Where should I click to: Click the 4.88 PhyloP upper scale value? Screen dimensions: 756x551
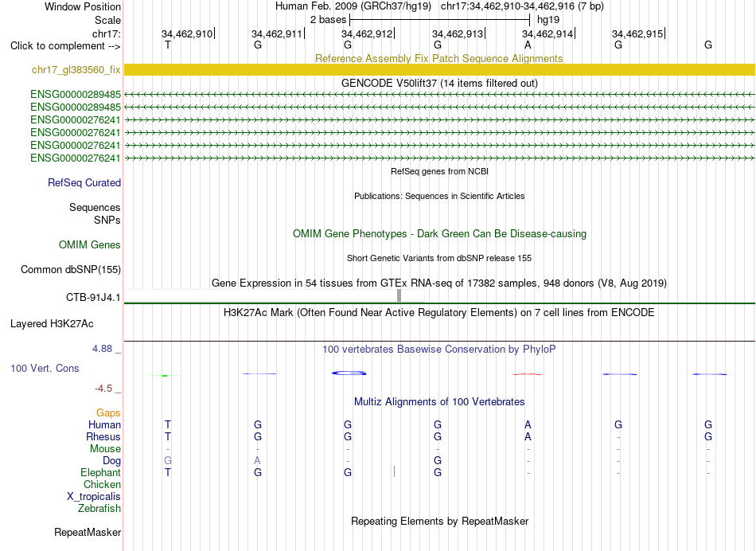coord(102,348)
